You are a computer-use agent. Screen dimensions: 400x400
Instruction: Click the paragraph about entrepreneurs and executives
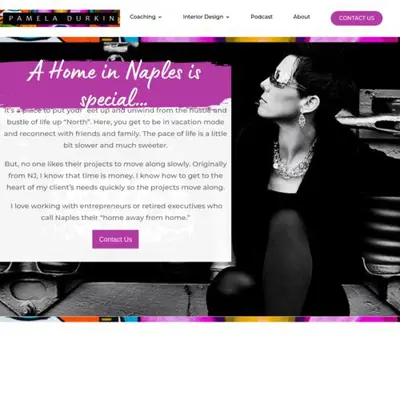pos(116,212)
